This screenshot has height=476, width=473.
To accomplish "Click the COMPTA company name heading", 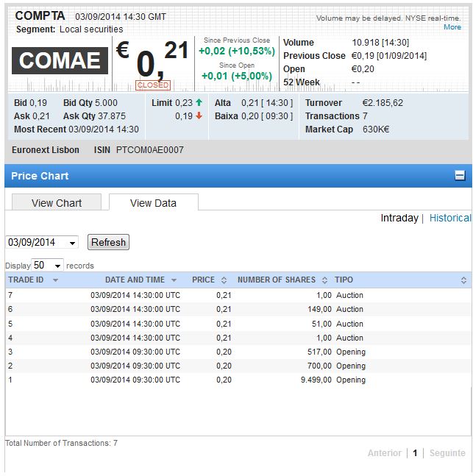I will pyautogui.click(x=40, y=15).
